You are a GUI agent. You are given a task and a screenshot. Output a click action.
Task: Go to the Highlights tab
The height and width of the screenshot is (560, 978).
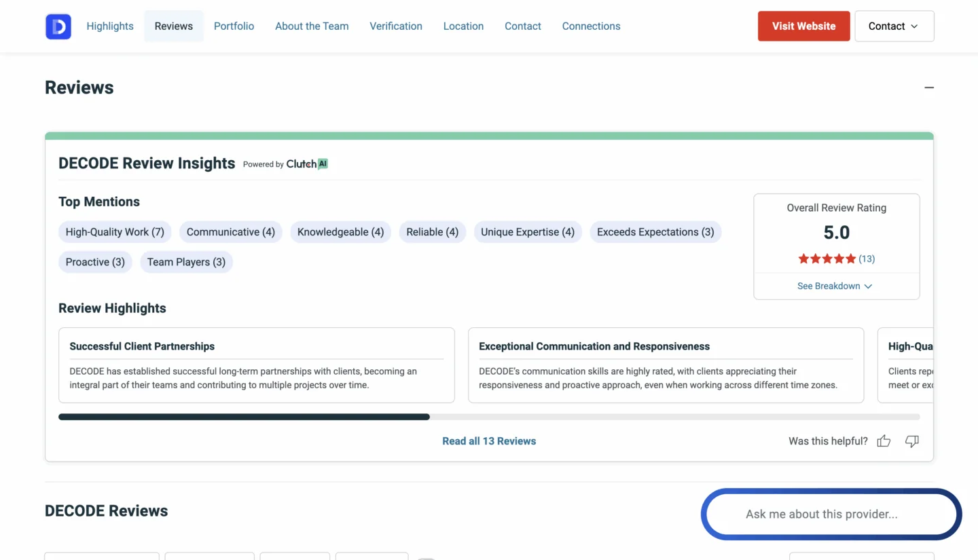pos(110,26)
